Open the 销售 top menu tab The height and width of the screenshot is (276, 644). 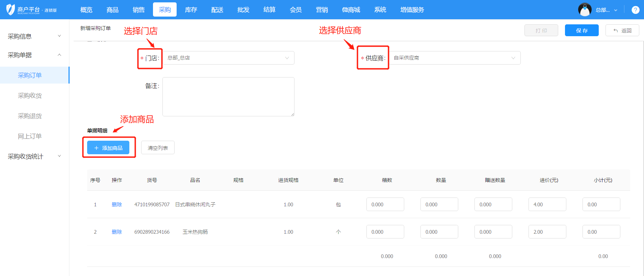138,10
